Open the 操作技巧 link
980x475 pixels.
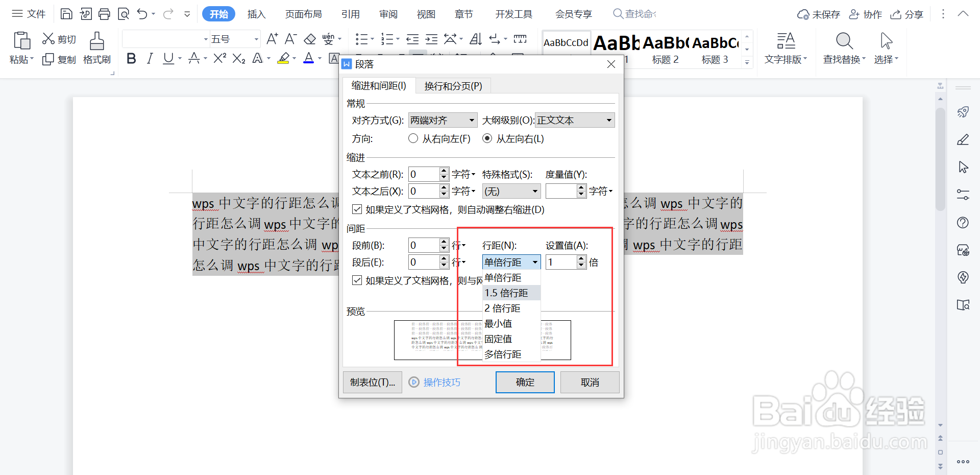coord(435,382)
